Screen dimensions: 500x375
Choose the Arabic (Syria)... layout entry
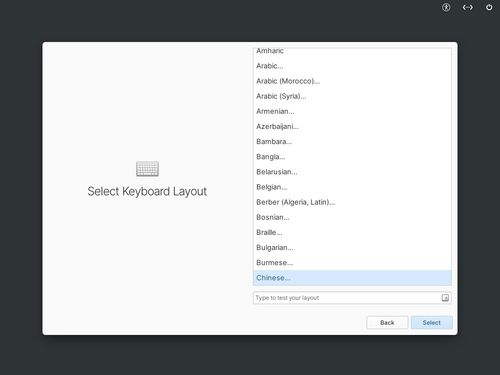click(352, 96)
